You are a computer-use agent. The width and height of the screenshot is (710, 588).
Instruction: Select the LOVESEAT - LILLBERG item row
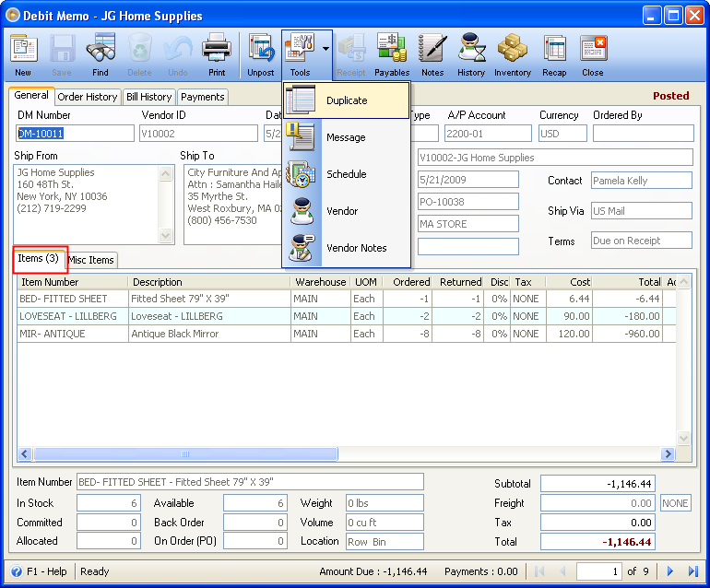347,316
